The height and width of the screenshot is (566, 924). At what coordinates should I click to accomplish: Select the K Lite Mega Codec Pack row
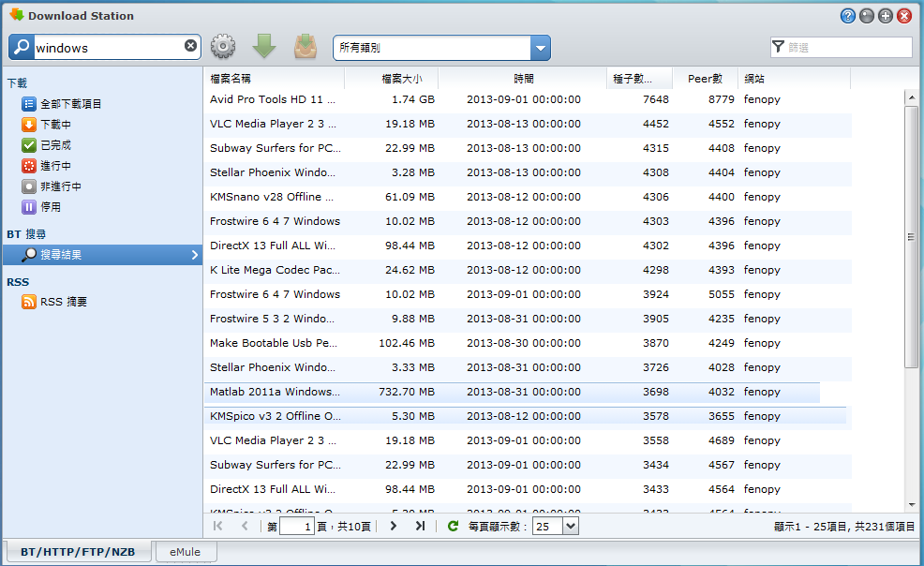tap(528, 270)
